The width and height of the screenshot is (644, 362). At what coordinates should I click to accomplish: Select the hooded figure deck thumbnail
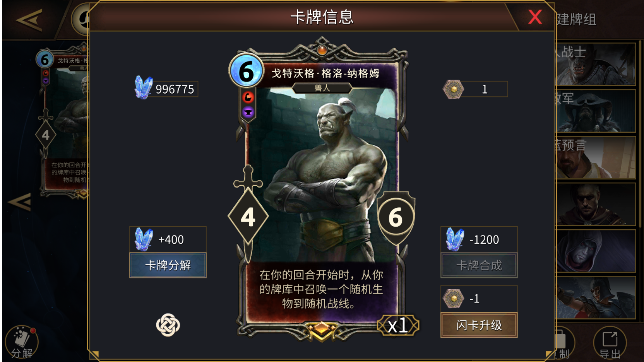(x=596, y=251)
